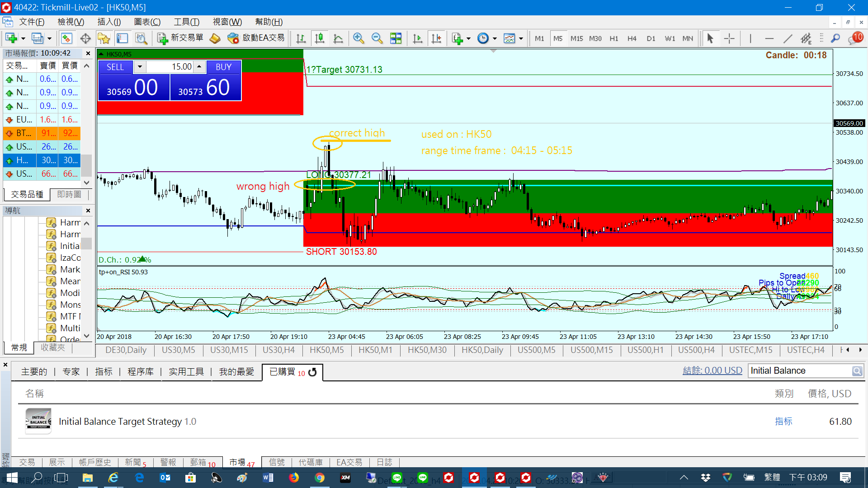
Task: Click the zoom out chart icon
Action: 377,38
